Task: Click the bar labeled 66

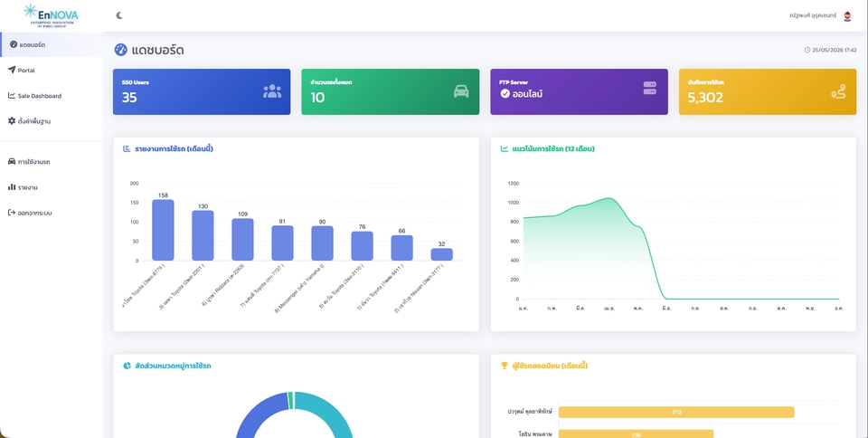Action: click(x=401, y=248)
